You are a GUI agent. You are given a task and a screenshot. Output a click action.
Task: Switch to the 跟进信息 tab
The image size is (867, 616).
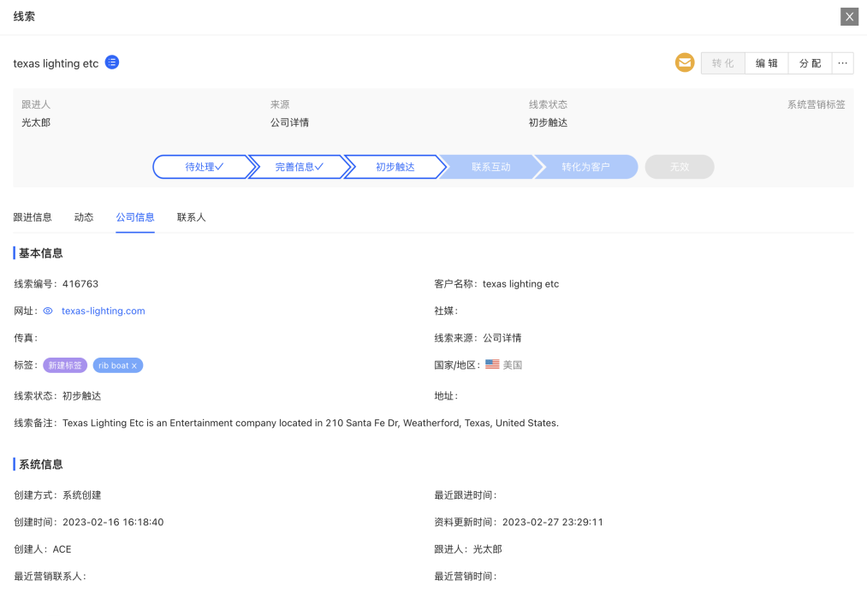point(33,217)
